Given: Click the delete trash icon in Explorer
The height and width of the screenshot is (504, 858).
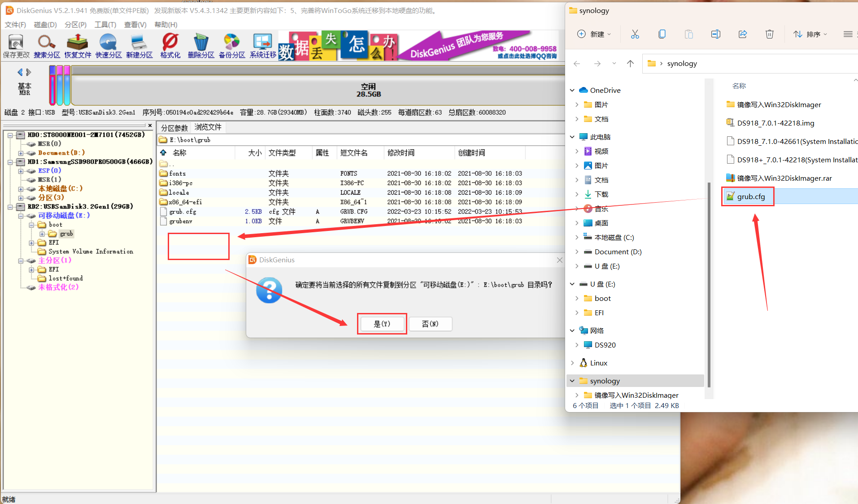Looking at the screenshot, I should (x=769, y=34).
